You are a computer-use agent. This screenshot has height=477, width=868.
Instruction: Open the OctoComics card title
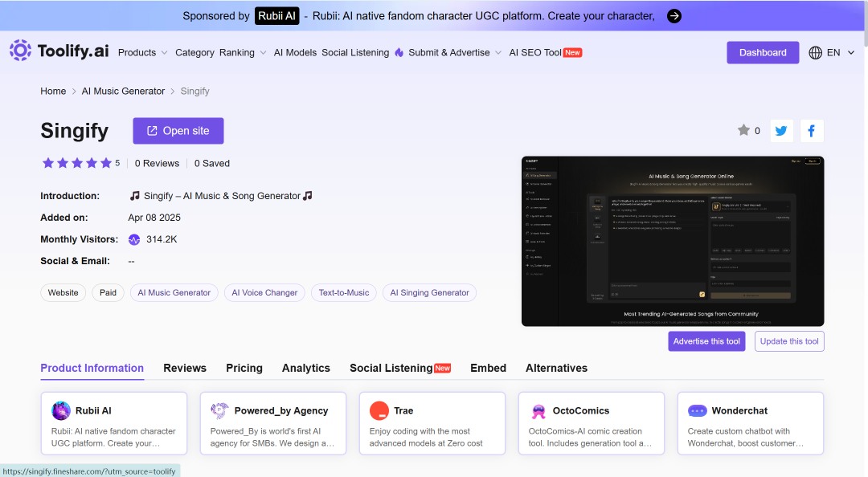pyautogui.click(x=581, y=410)
